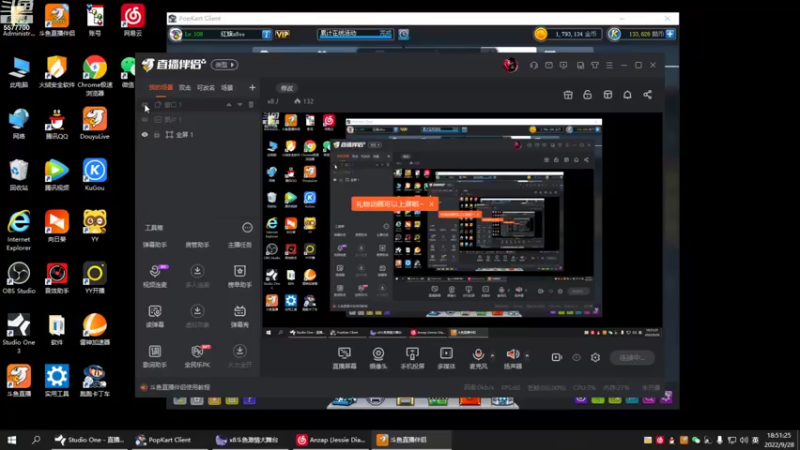Toggle visibility of 图片 1 source
800x450 pixels.
click(x=145, y=119)
